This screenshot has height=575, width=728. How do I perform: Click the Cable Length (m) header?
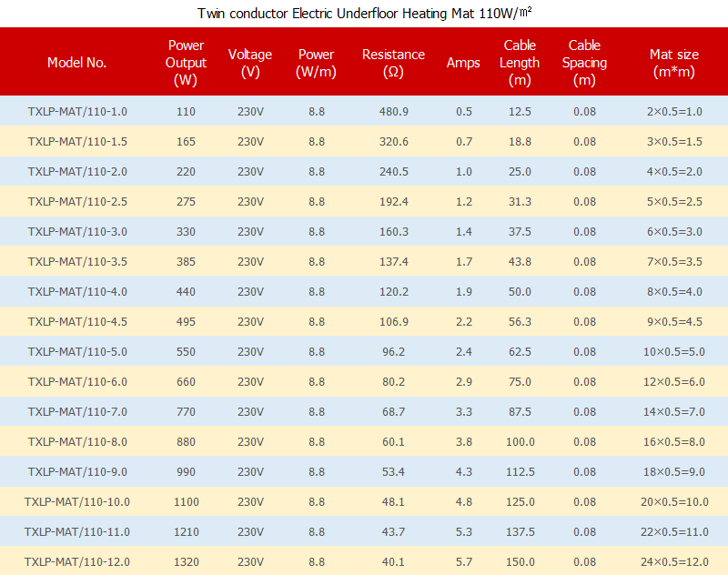click(520, 63)
